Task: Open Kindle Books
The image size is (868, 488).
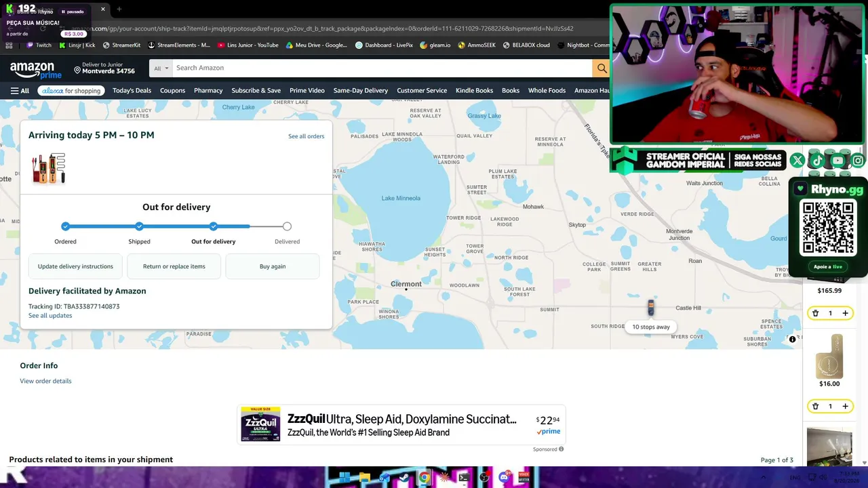Action: [474, 91]
